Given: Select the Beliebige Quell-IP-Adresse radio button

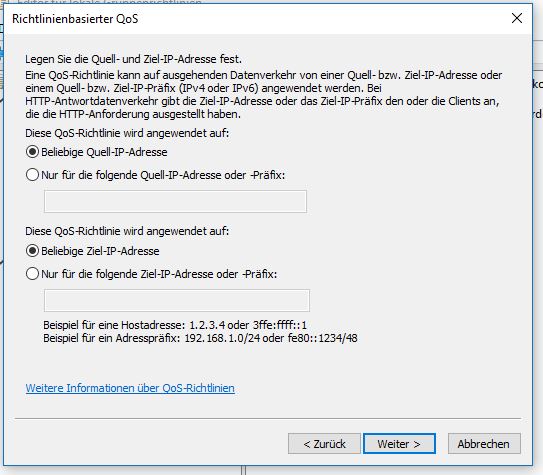Looking at the screenshot, I should point(33,152).
